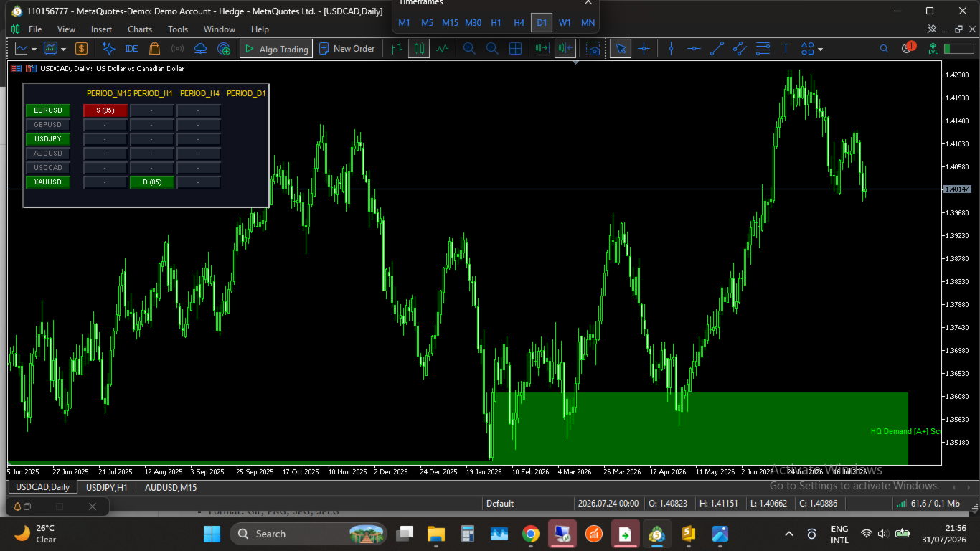This screenshot has width=980, height=551.
Task: Select the vertical line drawing tool
Action: 671,49
